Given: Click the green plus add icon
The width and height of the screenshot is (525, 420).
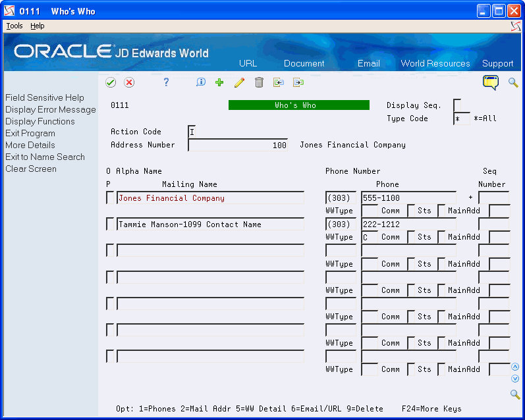Looking at the screenshot, I should click(x=219, y=82).
